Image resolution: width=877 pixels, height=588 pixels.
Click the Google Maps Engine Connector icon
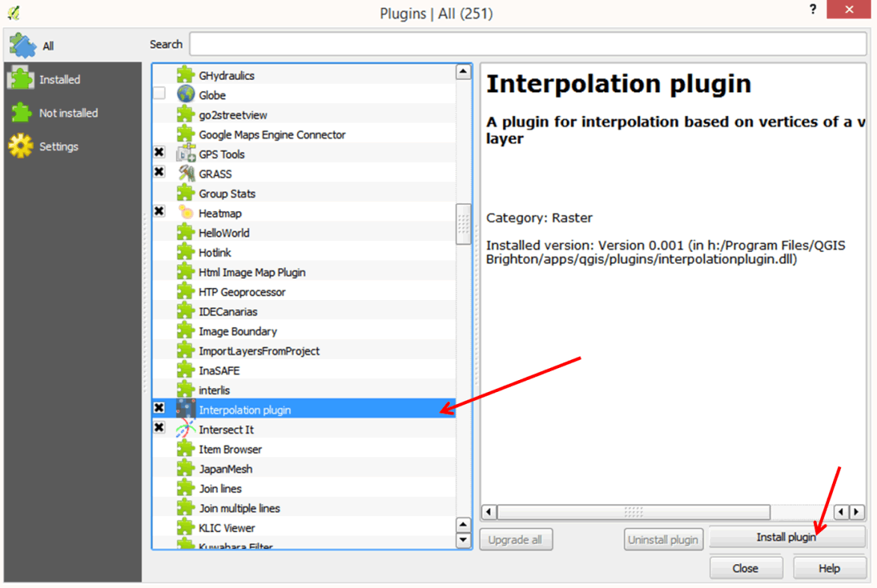coord(185,134)
